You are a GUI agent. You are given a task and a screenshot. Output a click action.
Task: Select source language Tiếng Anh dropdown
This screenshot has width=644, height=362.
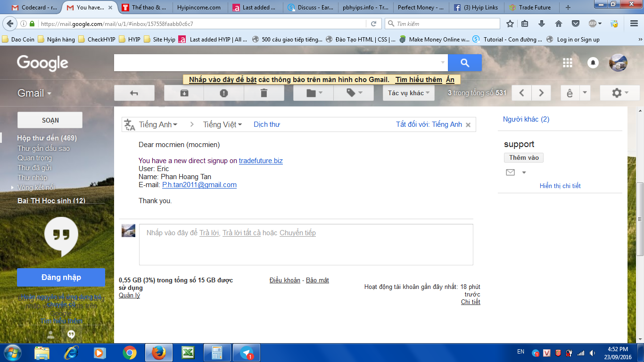(158, 124)
